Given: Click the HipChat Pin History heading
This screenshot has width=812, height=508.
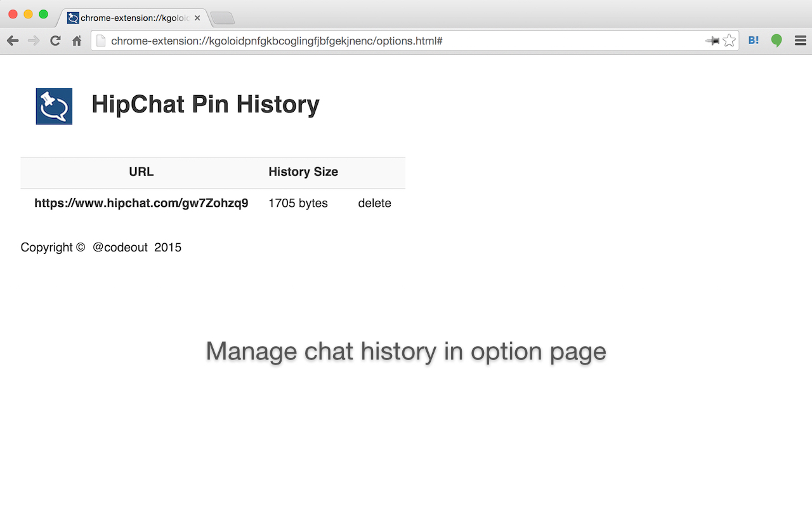Looking at the screenshot, I should coord(206,104).
